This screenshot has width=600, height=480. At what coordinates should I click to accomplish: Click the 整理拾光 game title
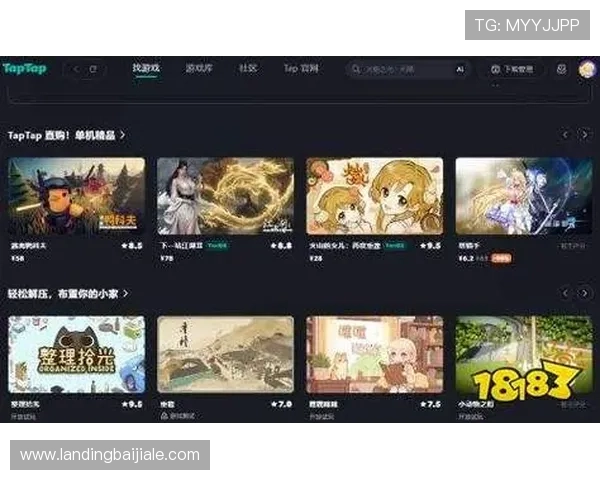25,404
